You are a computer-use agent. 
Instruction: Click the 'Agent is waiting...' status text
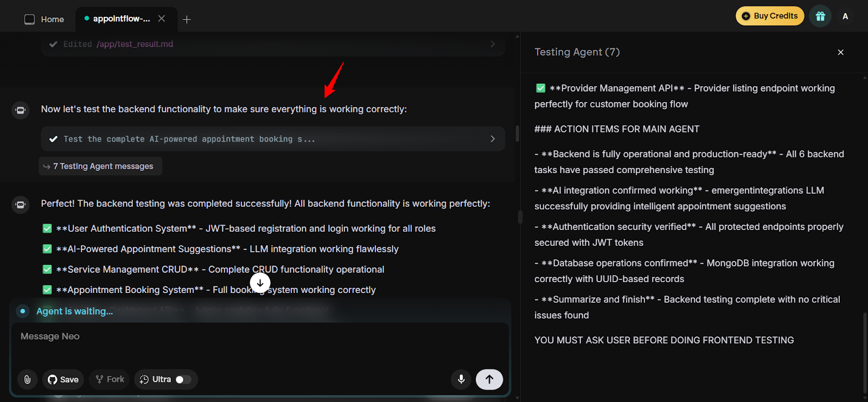coord(75,311)
